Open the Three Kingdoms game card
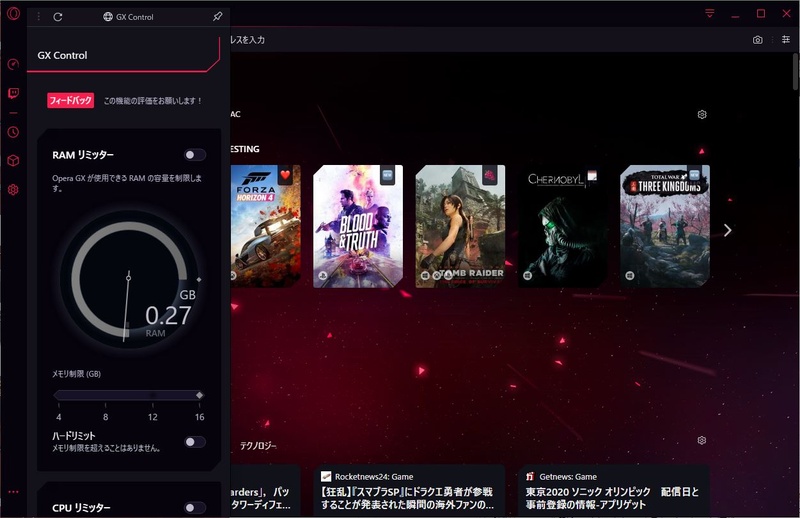800x518 pixels. point(665,226)
